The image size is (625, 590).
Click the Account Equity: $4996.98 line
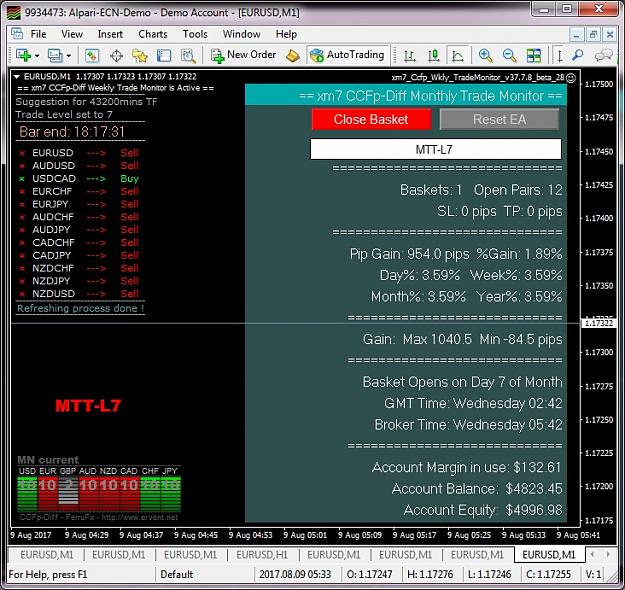483,510
